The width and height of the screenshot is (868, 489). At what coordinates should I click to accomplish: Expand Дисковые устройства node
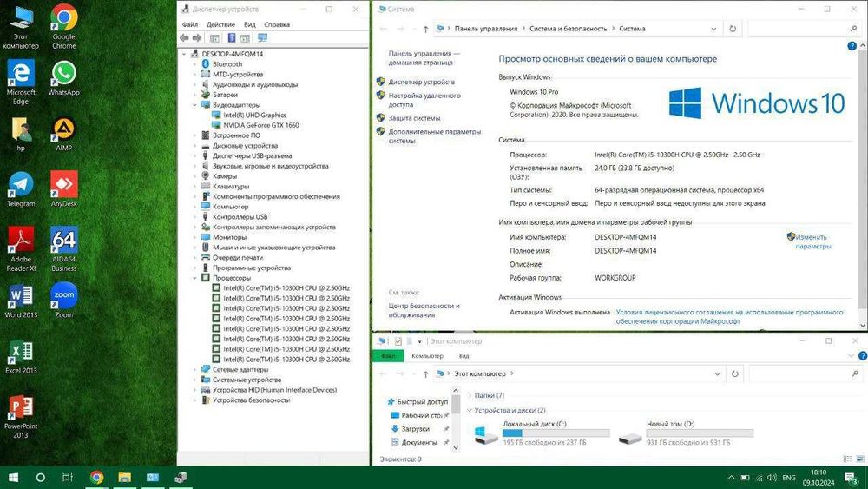point(194,146)
